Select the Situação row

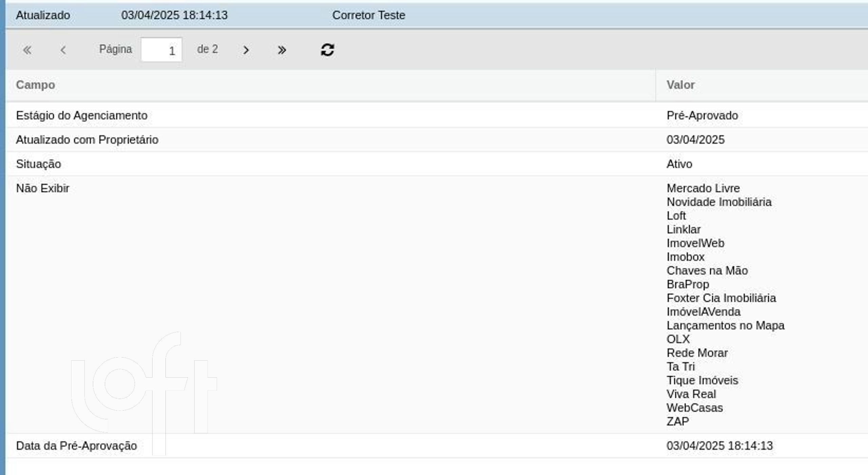437,164
